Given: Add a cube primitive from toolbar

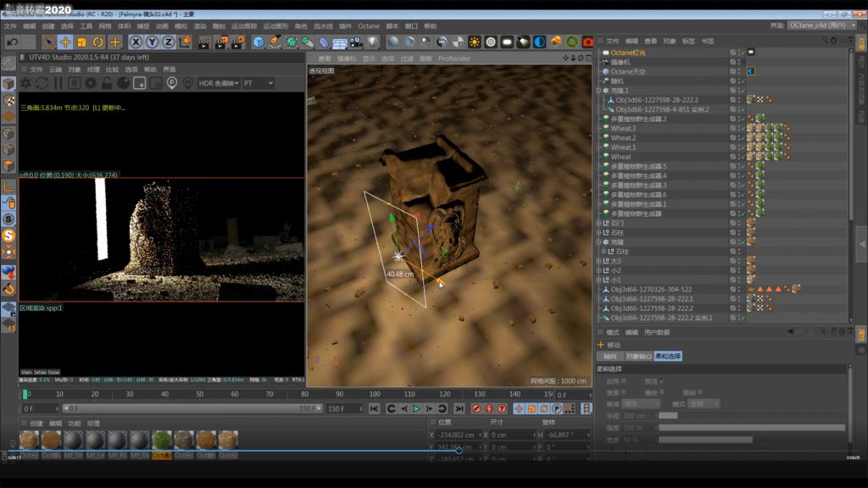Looking at the screenshot, I should tap(259, 42).
